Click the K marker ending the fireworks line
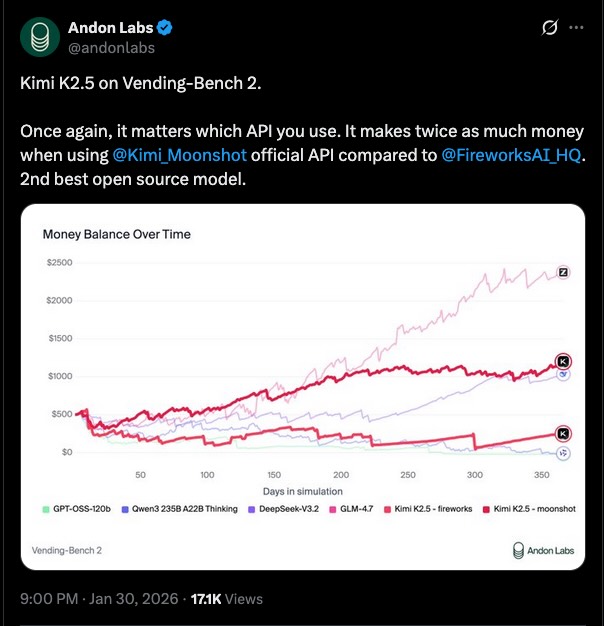Screen dimensions: 604x626 pyautogui.click(x=564, y=433)
